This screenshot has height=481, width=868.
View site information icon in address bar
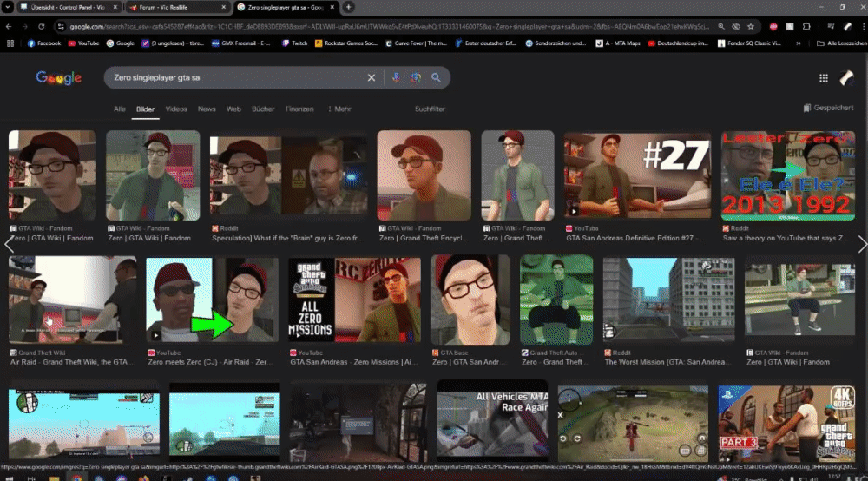61,27
